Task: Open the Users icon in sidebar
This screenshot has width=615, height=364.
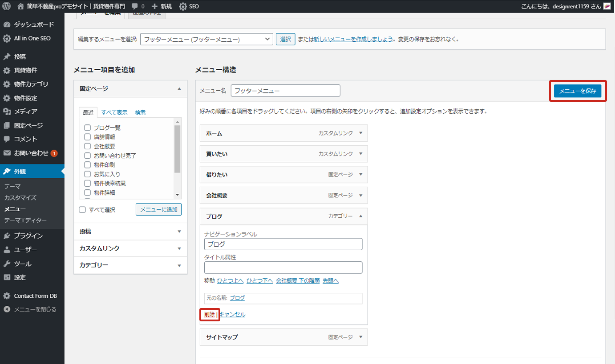Action: pos(7,250)
